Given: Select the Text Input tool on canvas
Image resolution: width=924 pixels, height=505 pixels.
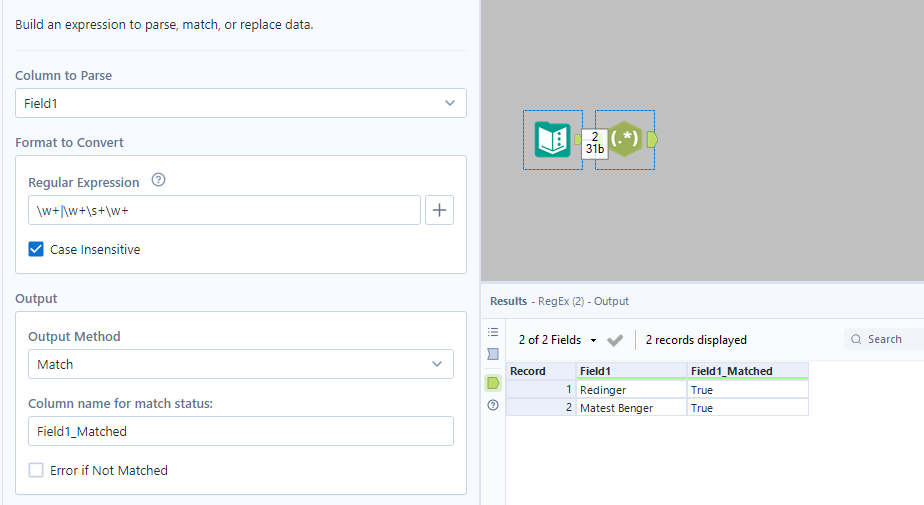Looking at the screenshot, I should (552, 139).
